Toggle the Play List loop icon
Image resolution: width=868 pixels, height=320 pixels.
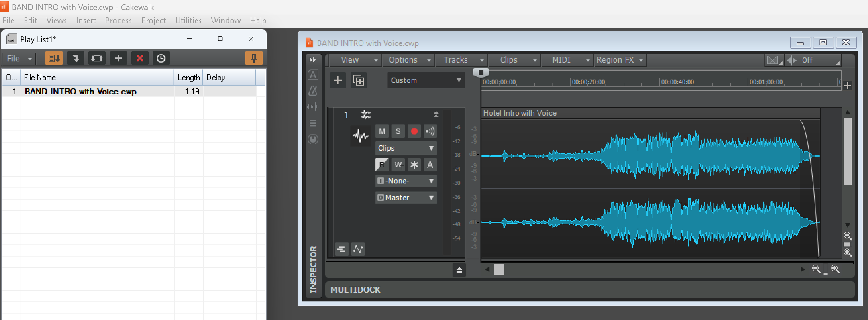[x=97, y=58]
